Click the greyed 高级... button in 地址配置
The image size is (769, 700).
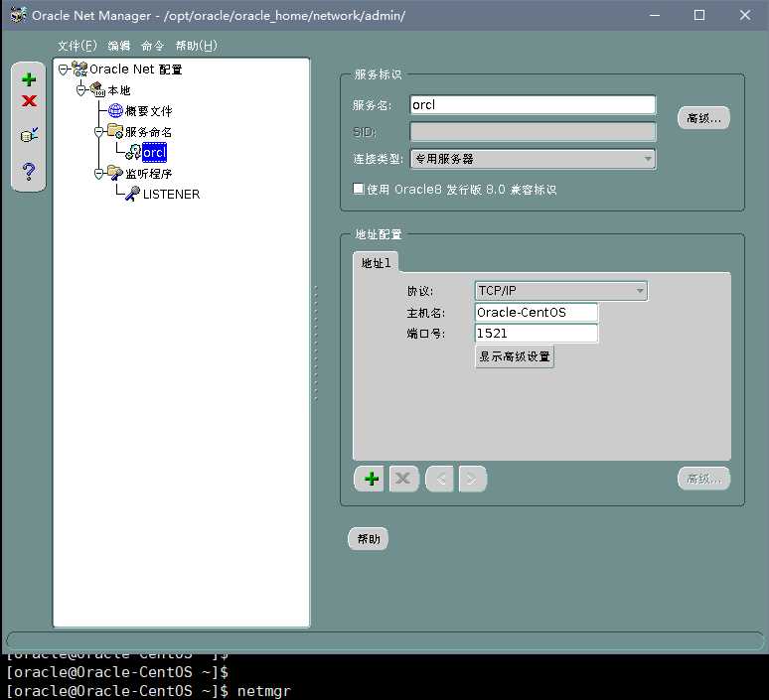(703, 479)
